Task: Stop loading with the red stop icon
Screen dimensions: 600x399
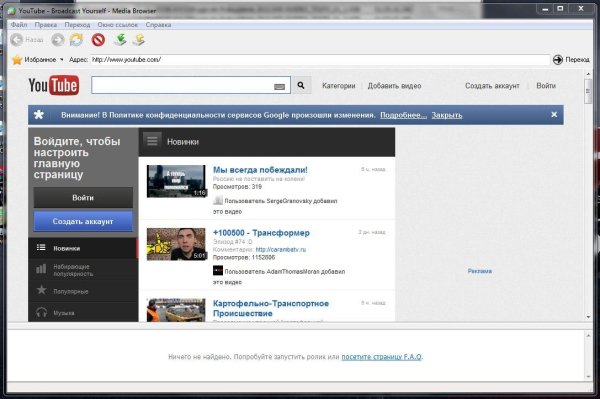Action: 98,40
